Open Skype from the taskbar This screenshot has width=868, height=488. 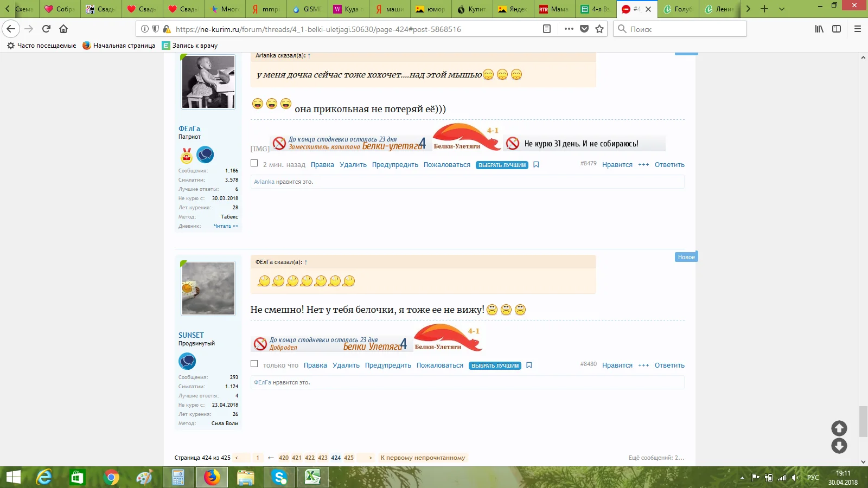279,477
